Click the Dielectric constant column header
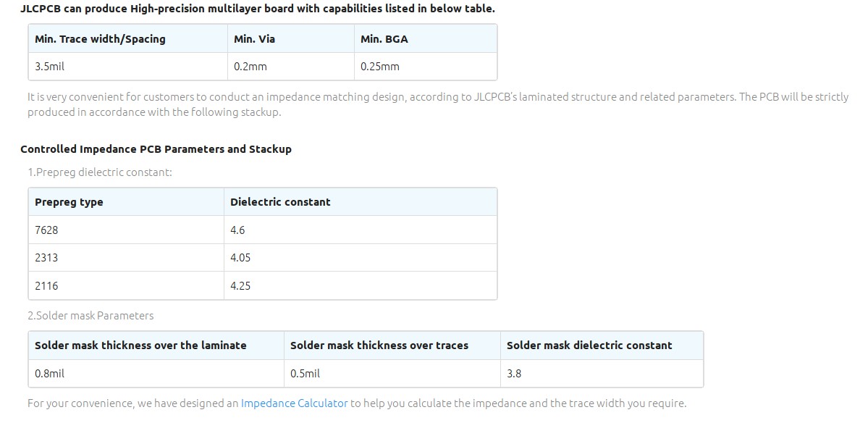 click(361, 202)
